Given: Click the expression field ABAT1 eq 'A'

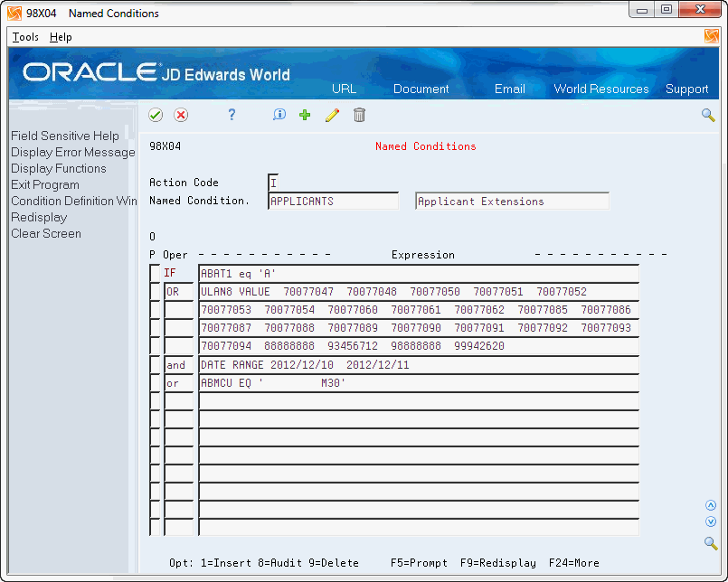Looking at the screenshot, I should point(419,273).
